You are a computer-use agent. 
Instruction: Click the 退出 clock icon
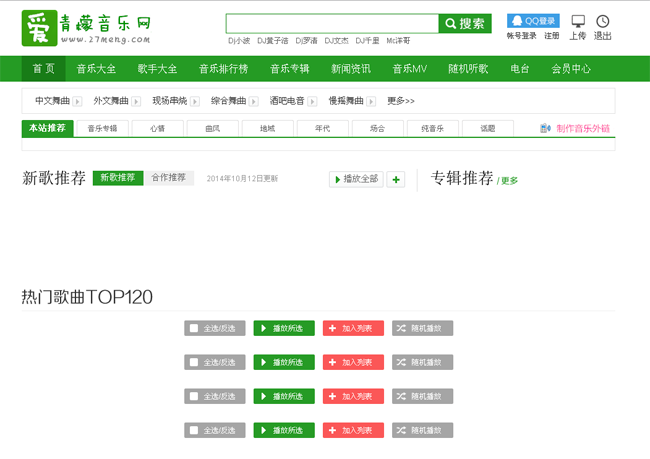(602, 21)
